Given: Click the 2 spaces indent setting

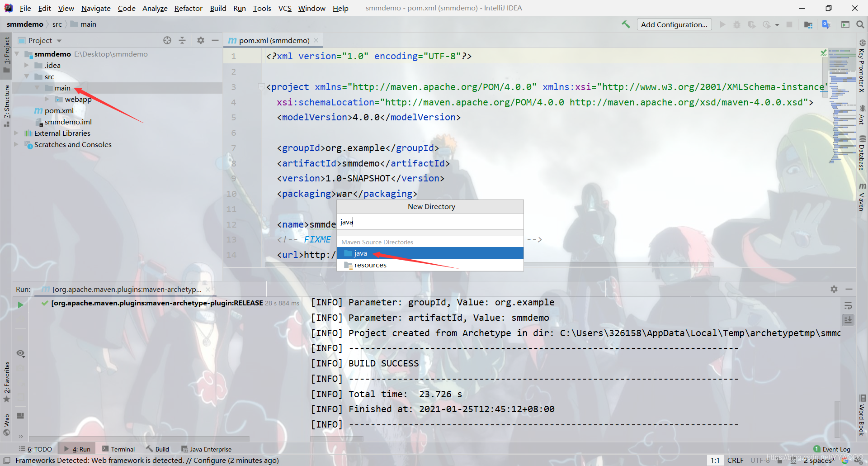Looking at the screenshot, I should click(819, 461).
